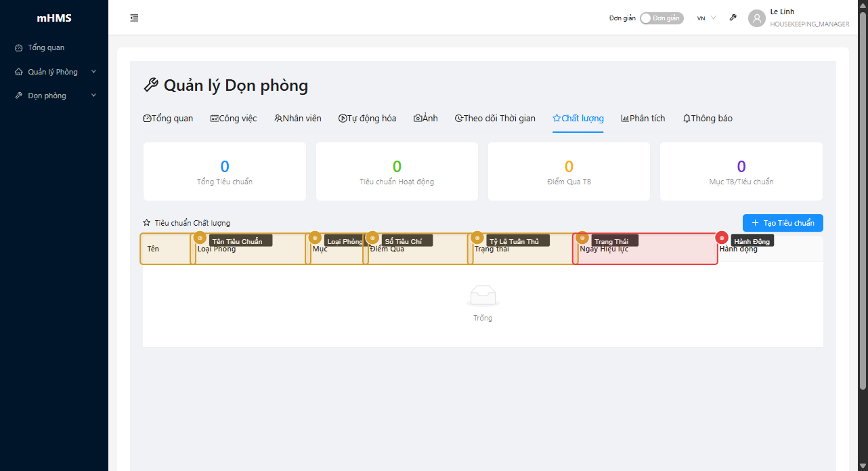Click the orange badge icon beside Tỷ Lệ Tuân Thủ
Viewport: 868px width, 471px height.
[477, 238]
